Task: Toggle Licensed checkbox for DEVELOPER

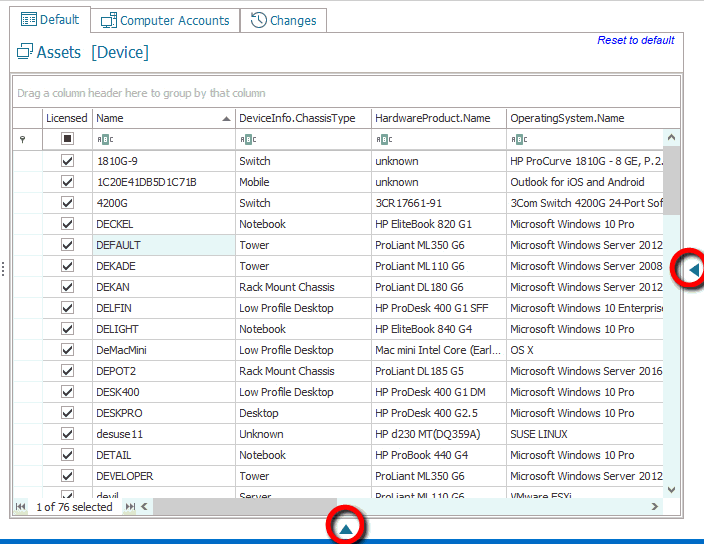Action: click(67, 476)
